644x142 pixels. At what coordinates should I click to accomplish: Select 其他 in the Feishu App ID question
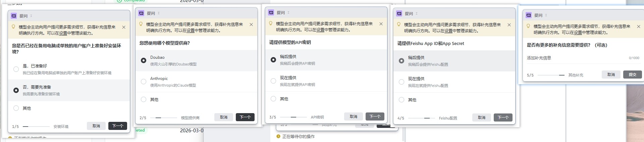coord(401,100)
